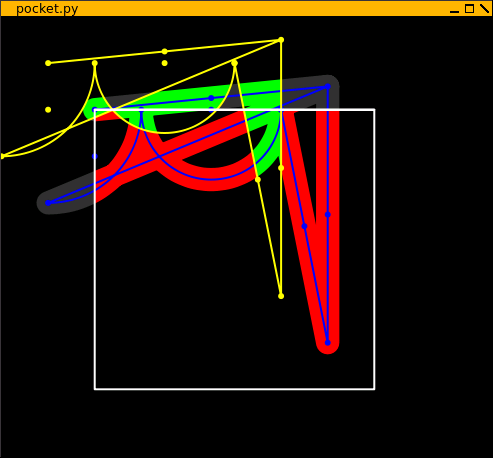The image size is (493, 458).
Task: Select yellow point at right cusp of yellow arc
Action: [x=235, y=63]
